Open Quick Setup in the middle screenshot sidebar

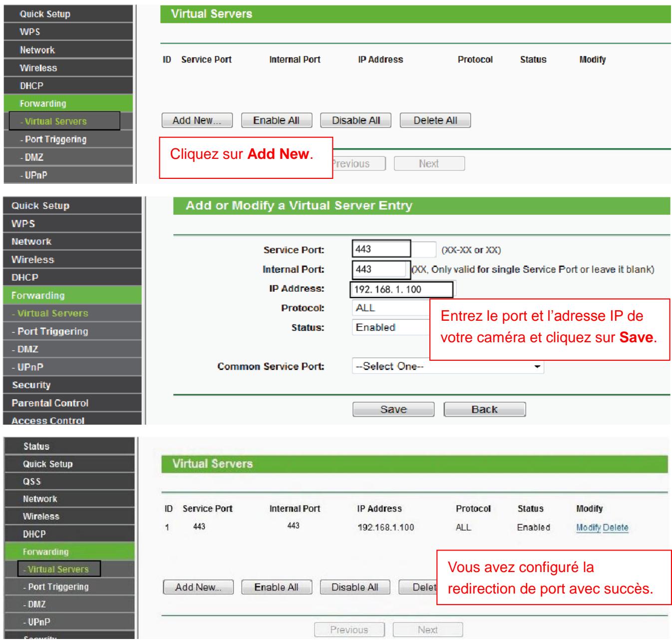[x=72, y=206]
